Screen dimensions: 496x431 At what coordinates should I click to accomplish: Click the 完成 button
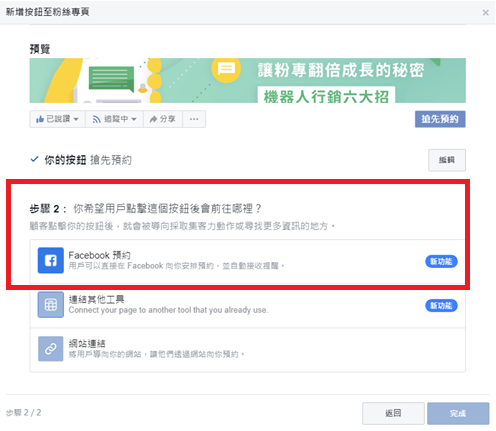point(458,413)
